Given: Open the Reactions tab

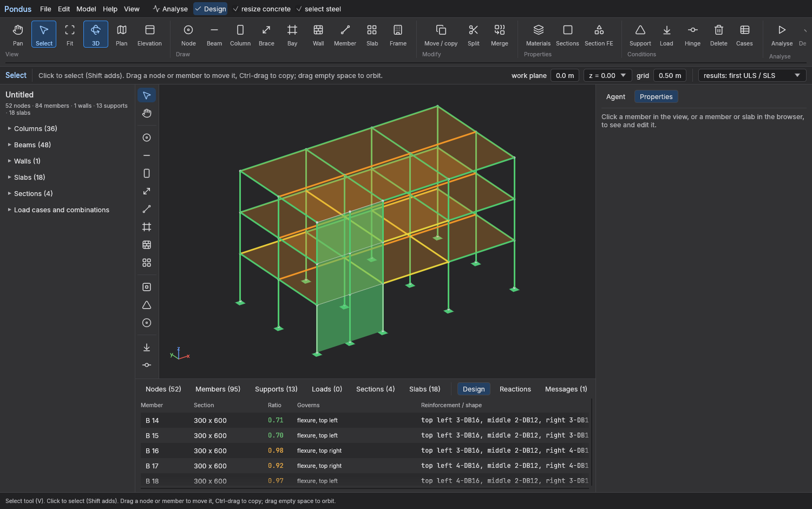Looking at the screenshot, I should 515,389.
